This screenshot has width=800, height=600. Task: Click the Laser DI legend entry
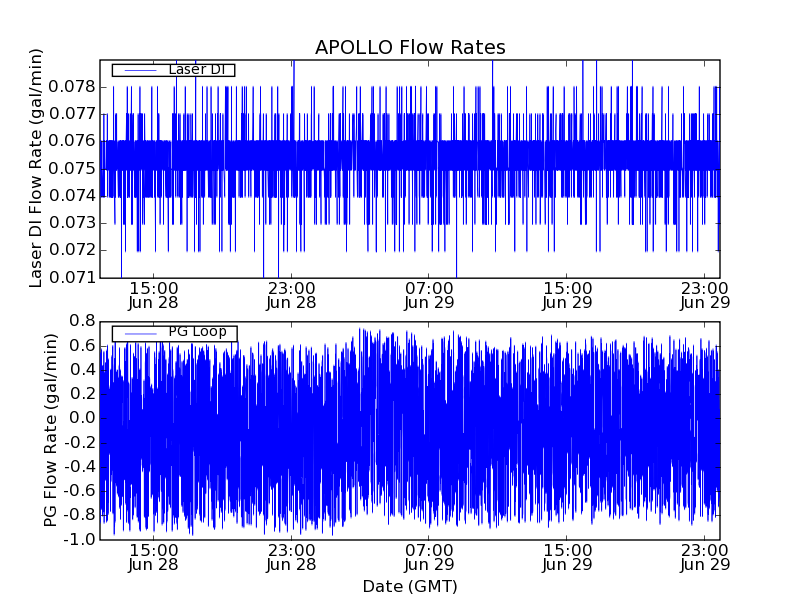(173, 70)
